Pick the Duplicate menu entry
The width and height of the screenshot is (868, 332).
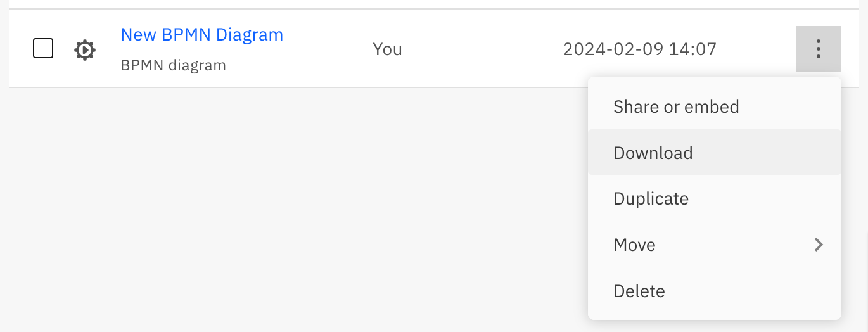pyautogui.click(x=651, y=199)
